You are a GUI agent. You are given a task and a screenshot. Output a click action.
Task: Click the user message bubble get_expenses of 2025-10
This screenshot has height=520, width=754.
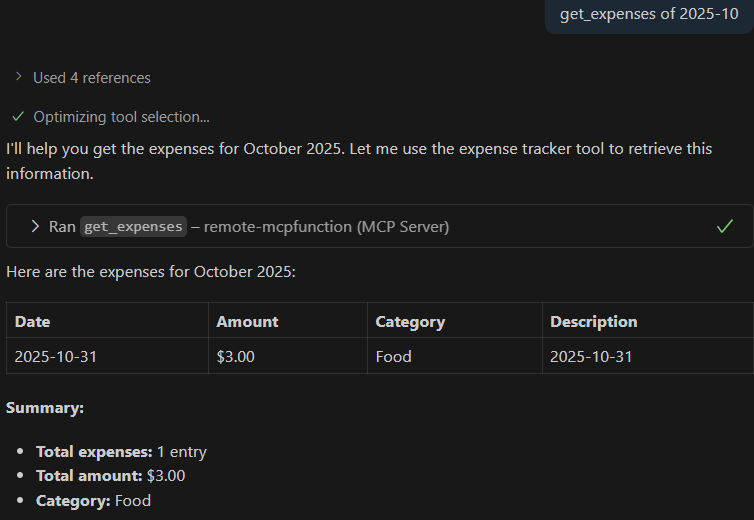click(649, 14)
